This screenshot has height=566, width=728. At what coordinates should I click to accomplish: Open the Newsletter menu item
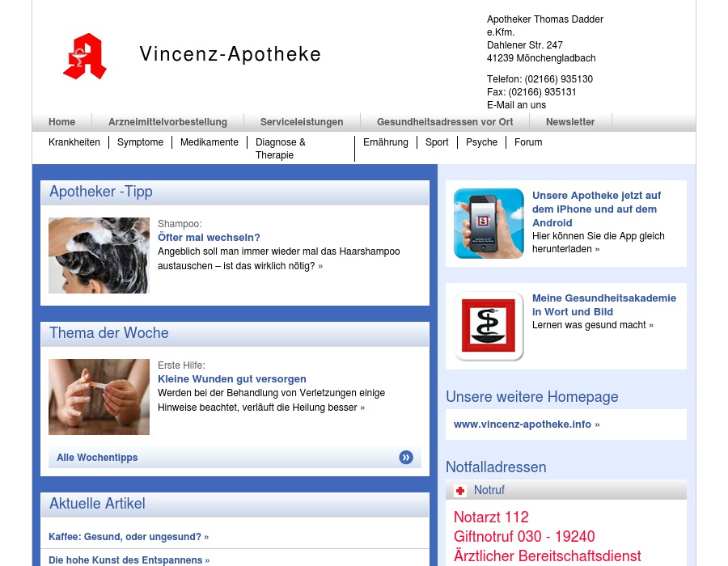[x=570, y=122]
